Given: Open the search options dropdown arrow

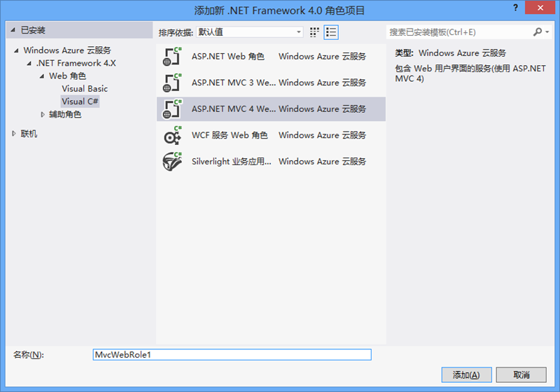Looking at the screenshot, I should click(x=547, y=32).
